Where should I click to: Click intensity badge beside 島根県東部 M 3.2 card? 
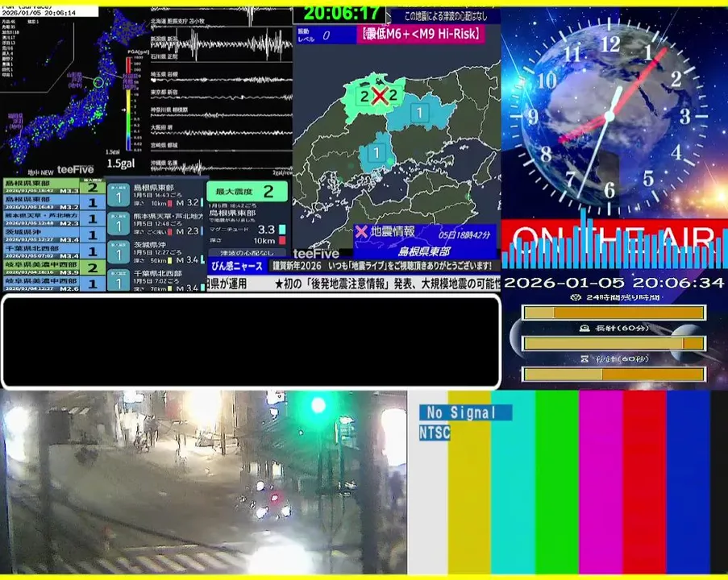[119, 197]
